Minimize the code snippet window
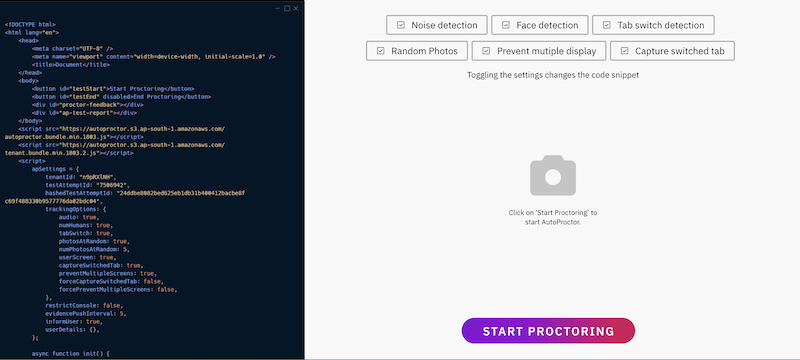 [x=278, y=8]
